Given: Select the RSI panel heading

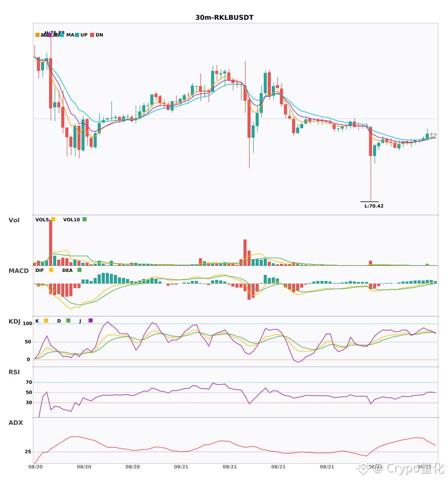Looking at the screenshot, I should click(x=14, y=372).
